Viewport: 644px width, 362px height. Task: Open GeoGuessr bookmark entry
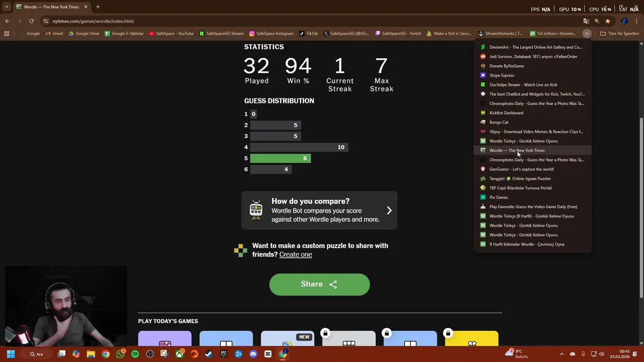(x=532, y=169)
